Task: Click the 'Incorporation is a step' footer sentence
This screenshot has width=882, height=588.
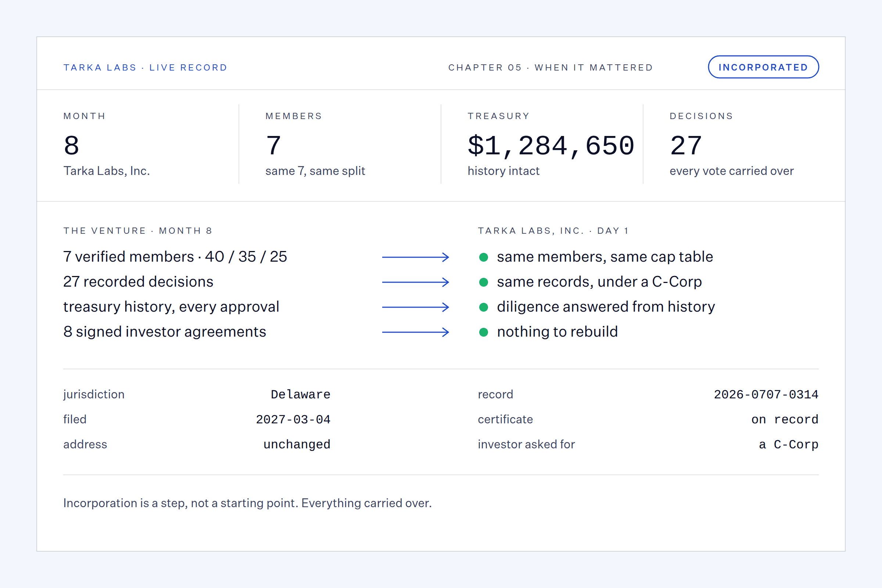Action: [x=247, y=503]
